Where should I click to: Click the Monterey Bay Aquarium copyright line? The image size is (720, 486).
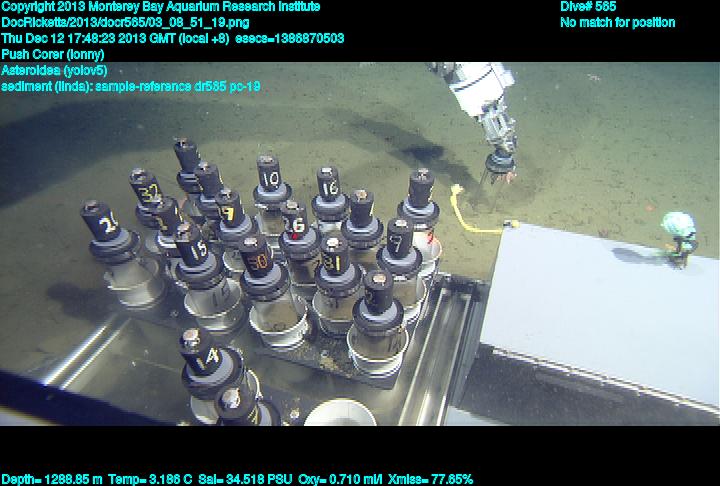click(x=161, y=7)
